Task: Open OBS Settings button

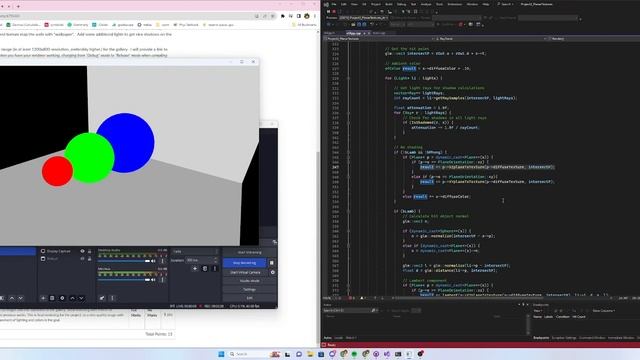Action: [x=249, y=289]
